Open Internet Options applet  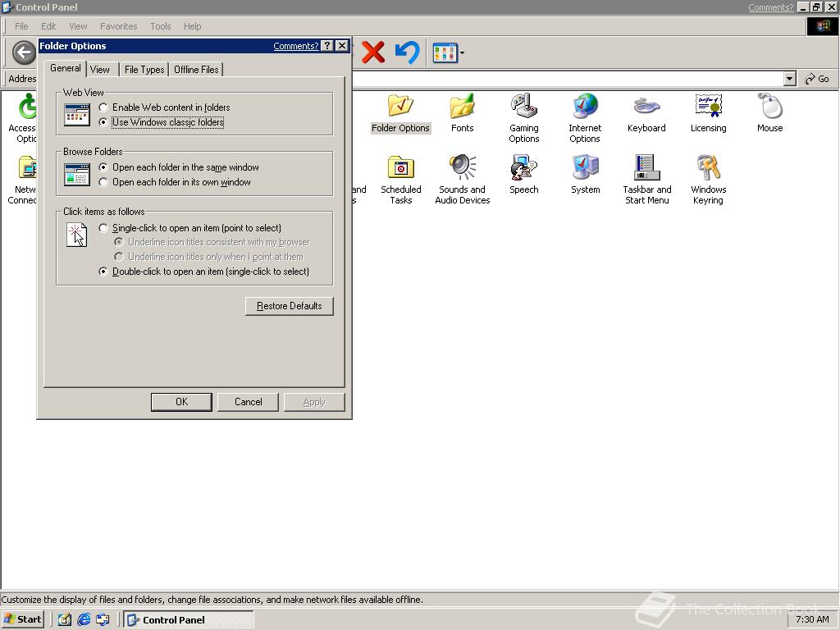(585, 118)
